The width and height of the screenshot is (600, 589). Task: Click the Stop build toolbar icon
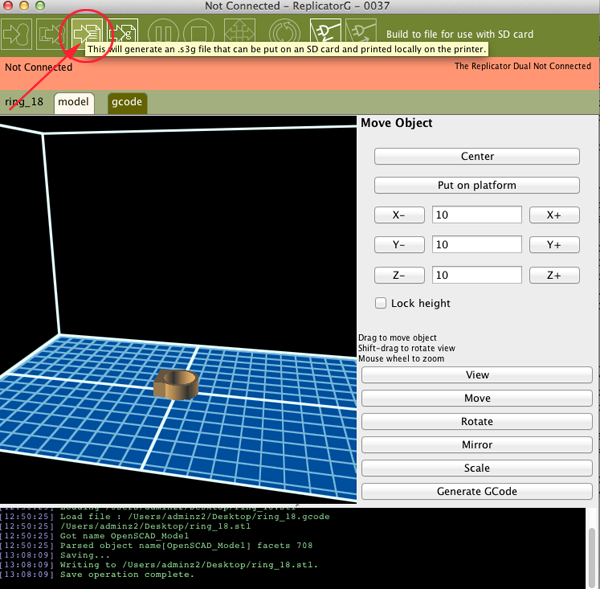tap(199, 34)
